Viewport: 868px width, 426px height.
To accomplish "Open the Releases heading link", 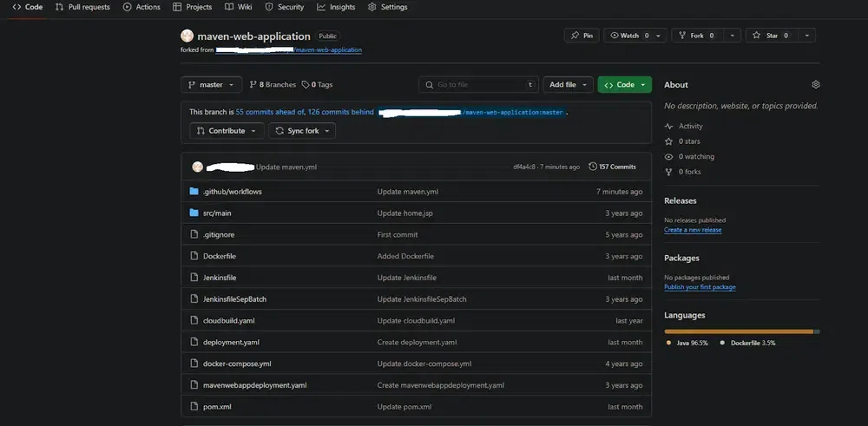I will pos(681,200).
